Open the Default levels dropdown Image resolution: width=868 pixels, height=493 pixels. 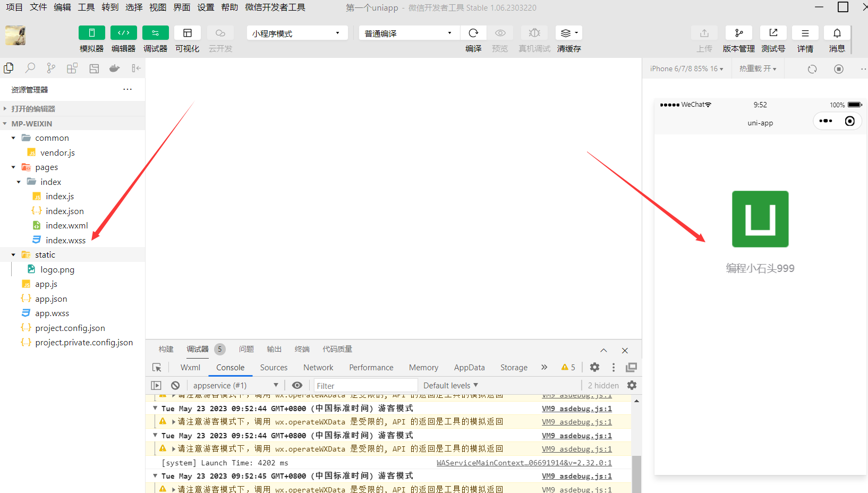450,386
